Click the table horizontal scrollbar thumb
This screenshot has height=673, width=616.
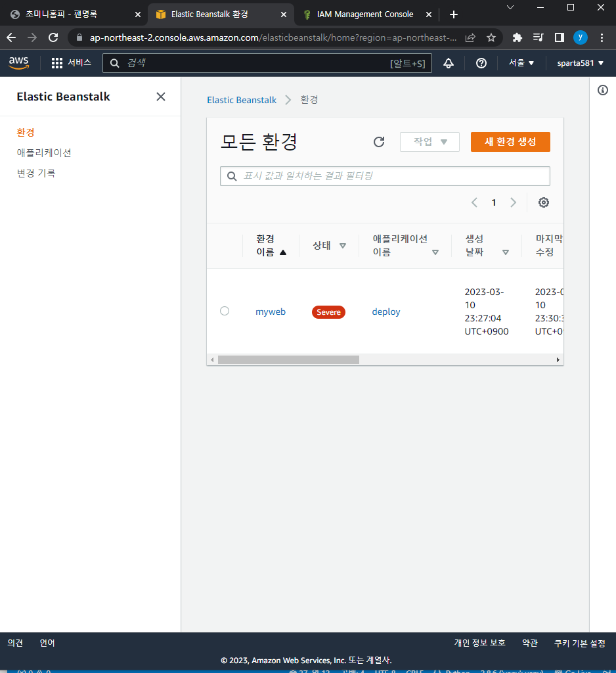pyautogui.click(x=288, y=360)
